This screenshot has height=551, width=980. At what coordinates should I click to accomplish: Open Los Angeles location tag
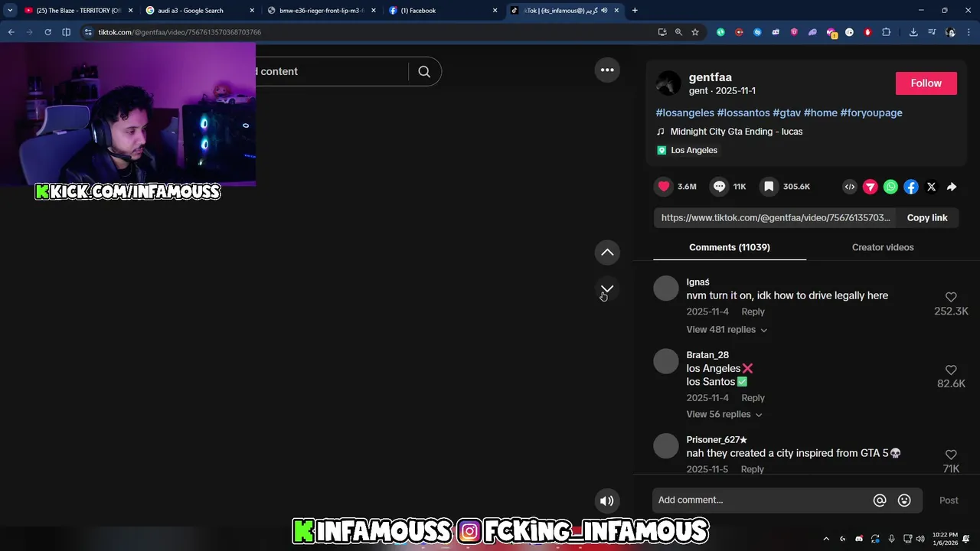694,150
